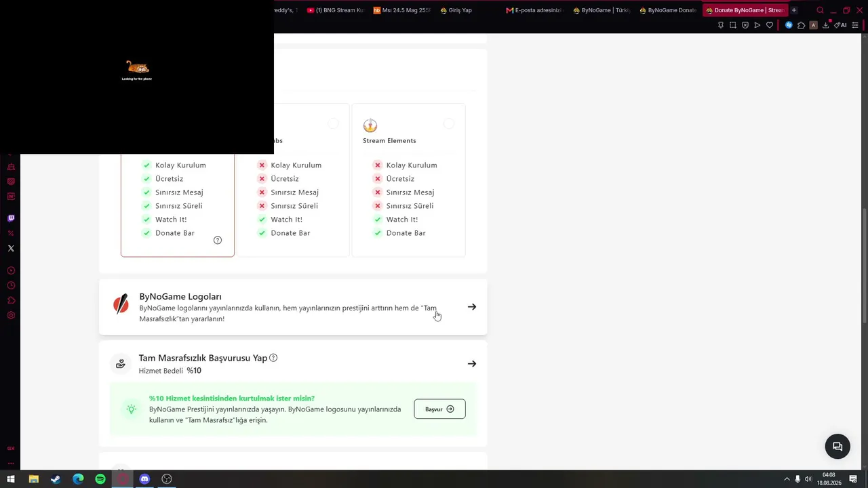This screenshot has height=488, width=868.
Task: Click Sınırsız Mesaj in Stream Elements card
Action: point(410,192)
